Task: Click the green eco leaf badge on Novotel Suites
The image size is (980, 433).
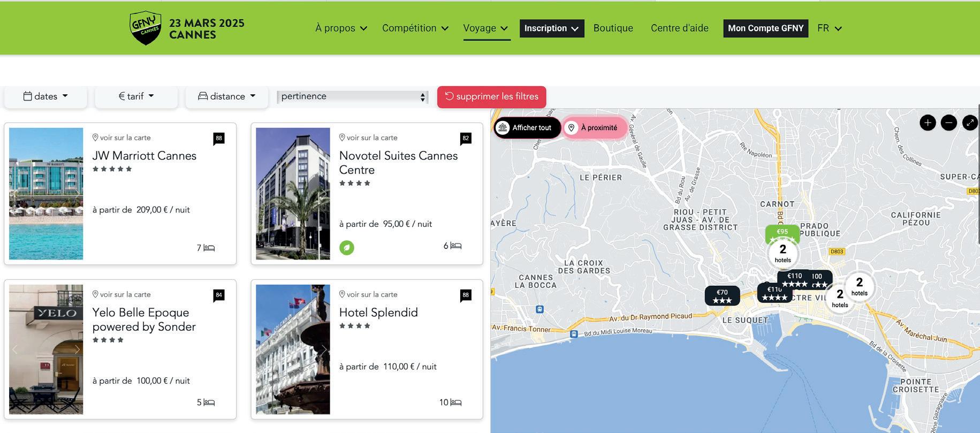Action: (x=347, y=247)
